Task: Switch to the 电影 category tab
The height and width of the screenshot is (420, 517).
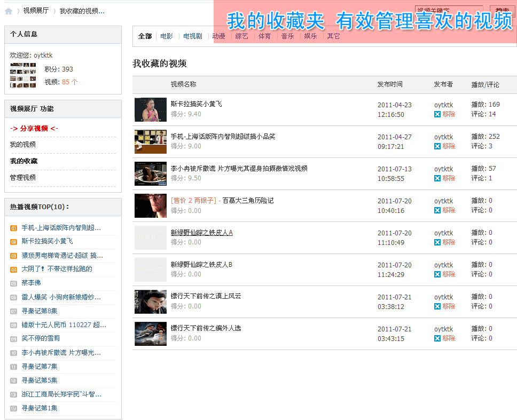Action: coord(167,36)
